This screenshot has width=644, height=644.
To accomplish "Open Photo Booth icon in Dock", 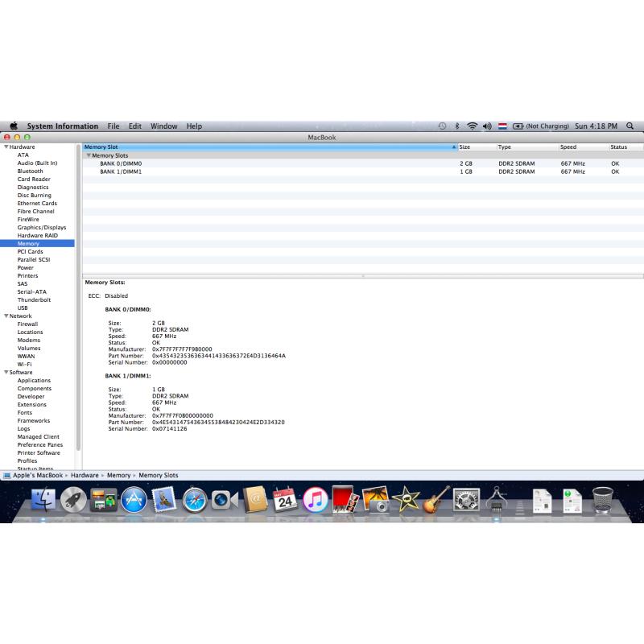I will coord(345,500).
